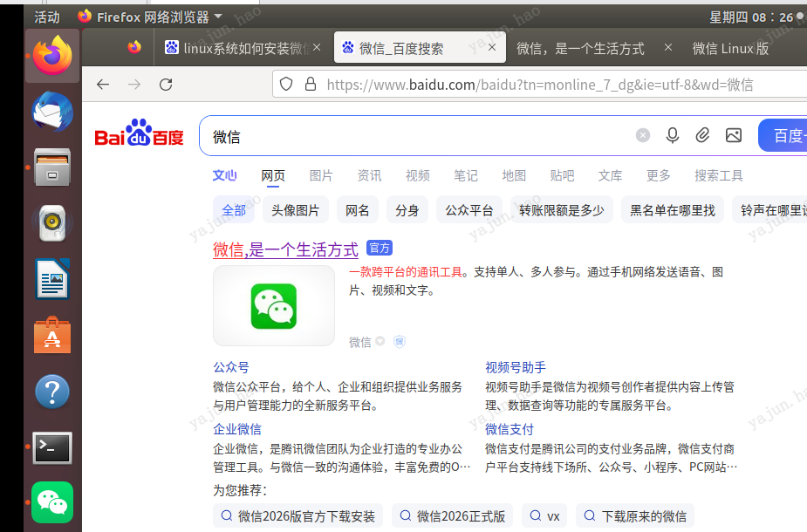
Task: Click the attachment icon in Baidu search box
Action: (702, 135)
